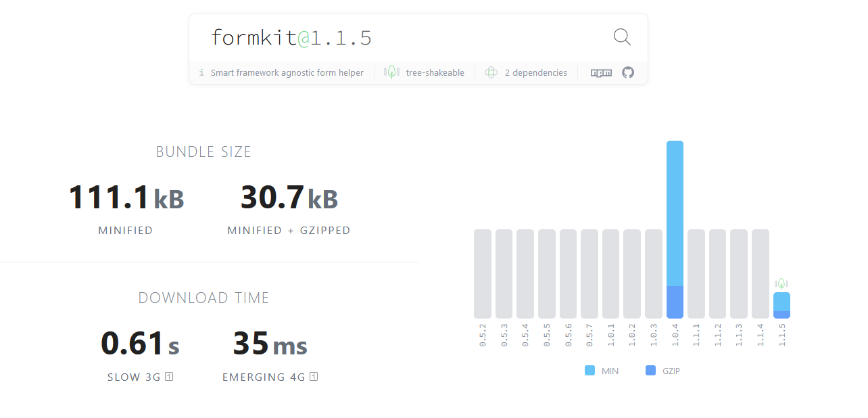Select version 0.5.2 in the bar chart
868x418 pixels.
pyautogui.click(x=483, y=274)
